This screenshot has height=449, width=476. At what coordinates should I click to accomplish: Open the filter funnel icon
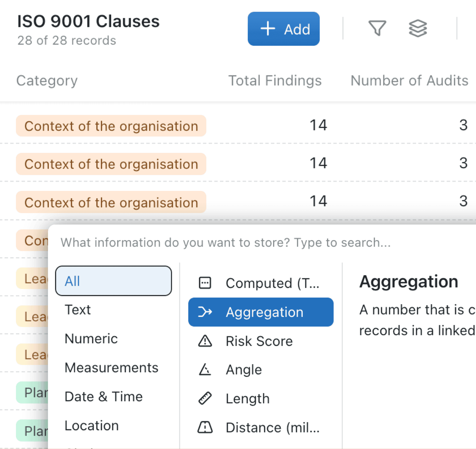(x=377, y=28)
